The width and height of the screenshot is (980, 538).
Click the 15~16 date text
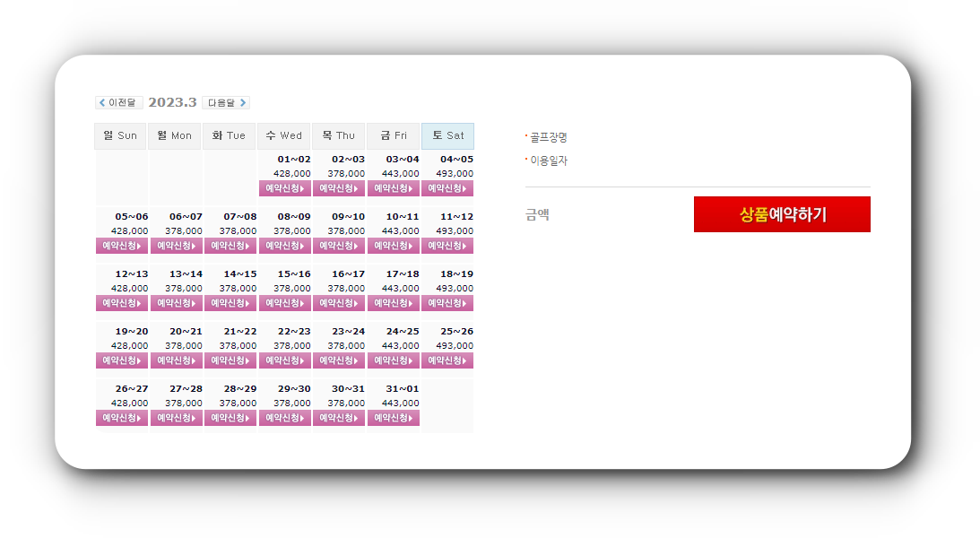pos(294,274)
